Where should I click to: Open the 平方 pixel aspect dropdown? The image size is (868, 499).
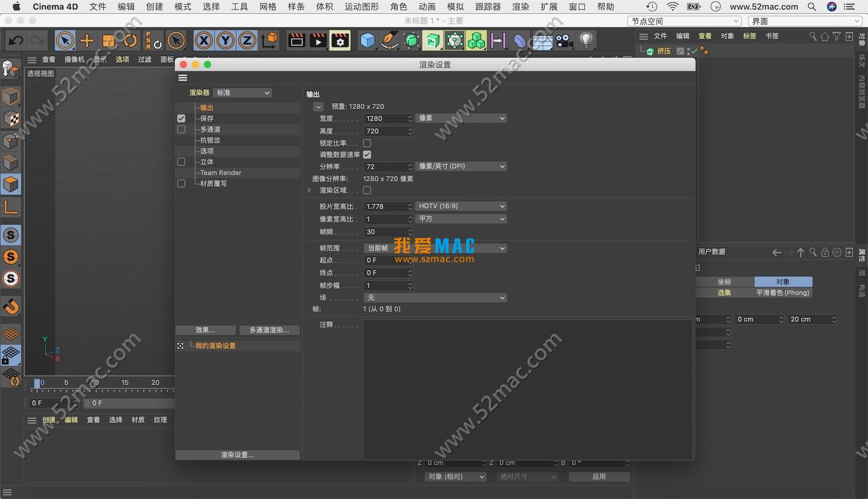point(461,219)
